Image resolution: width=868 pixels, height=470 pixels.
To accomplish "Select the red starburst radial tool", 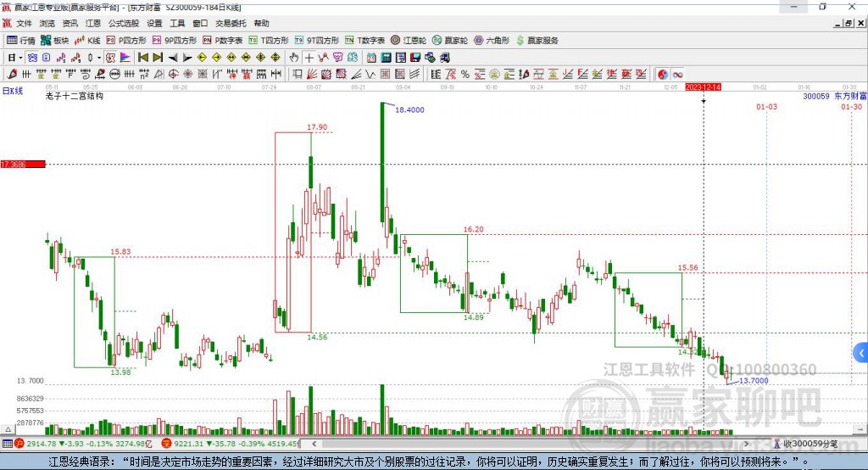I will 187,74.
